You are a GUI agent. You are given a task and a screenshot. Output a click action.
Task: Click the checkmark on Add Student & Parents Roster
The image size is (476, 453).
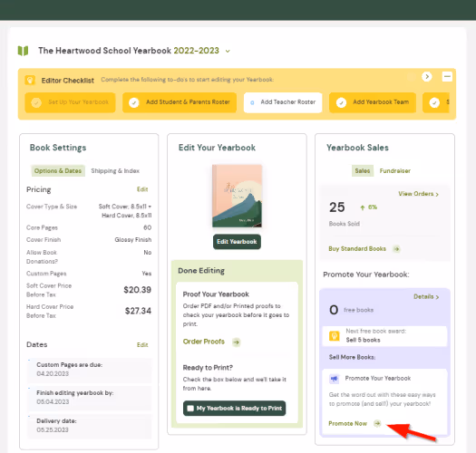[134, 102]
